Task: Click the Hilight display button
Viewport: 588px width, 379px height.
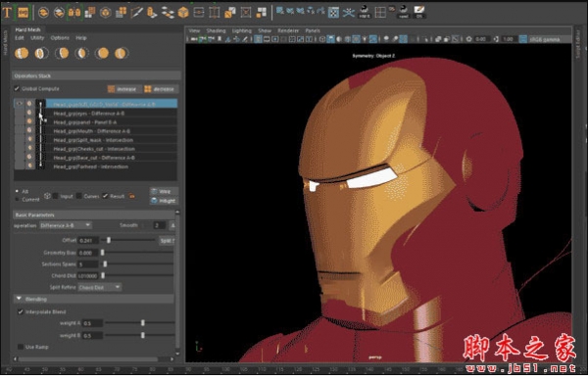Action: [164, 201]
